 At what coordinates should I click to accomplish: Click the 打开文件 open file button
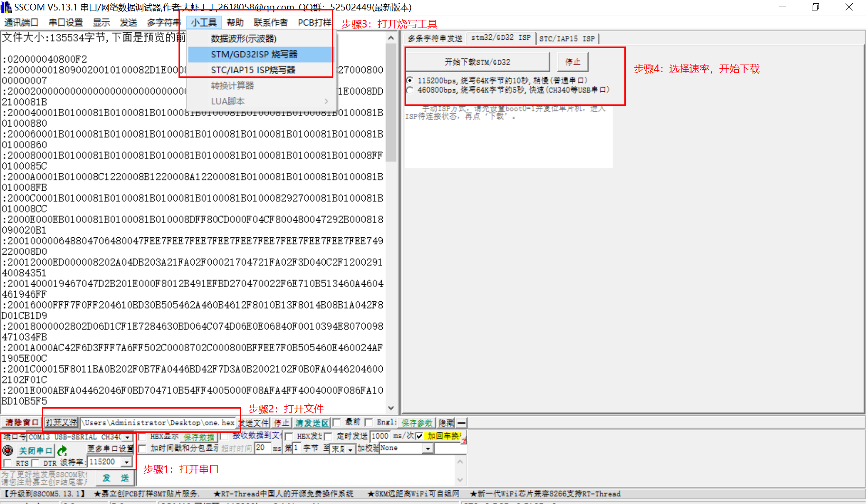pyautogui.click(x=62, y=422)
